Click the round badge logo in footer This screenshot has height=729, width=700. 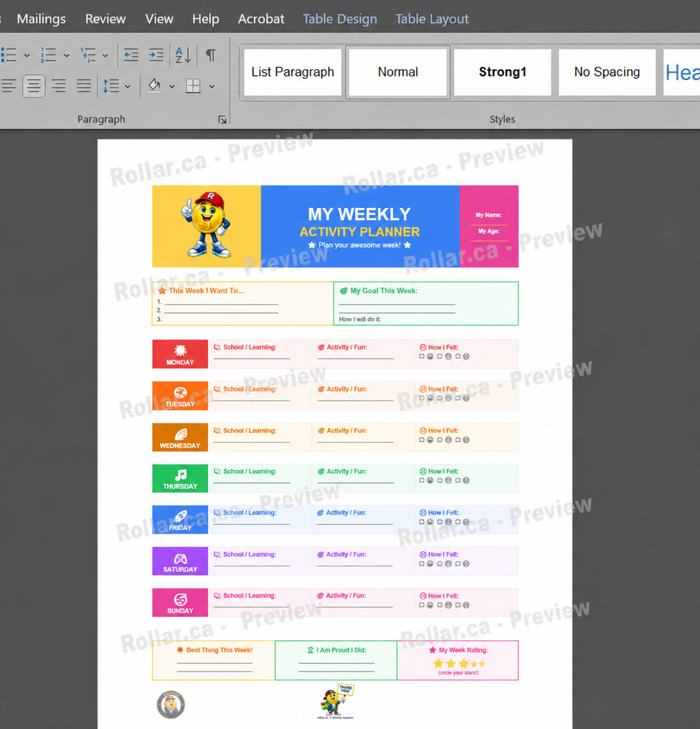[x=171, y=705]
